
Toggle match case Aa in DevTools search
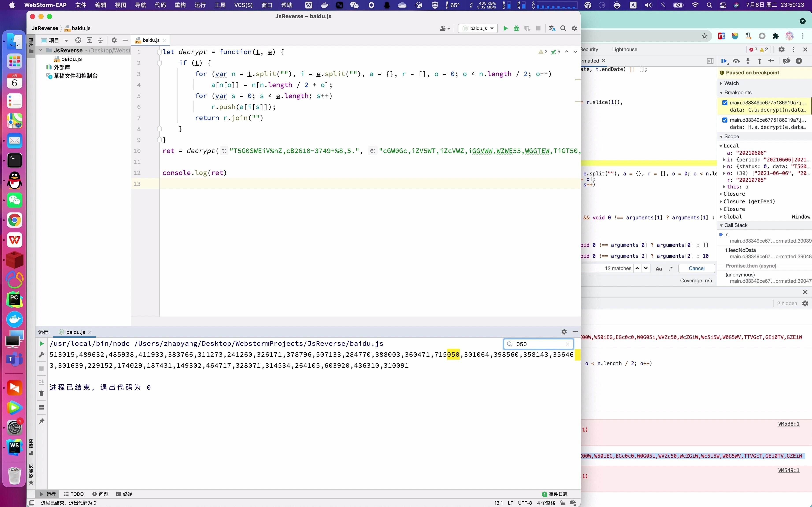pyautogui.click(x=659, y=269)
